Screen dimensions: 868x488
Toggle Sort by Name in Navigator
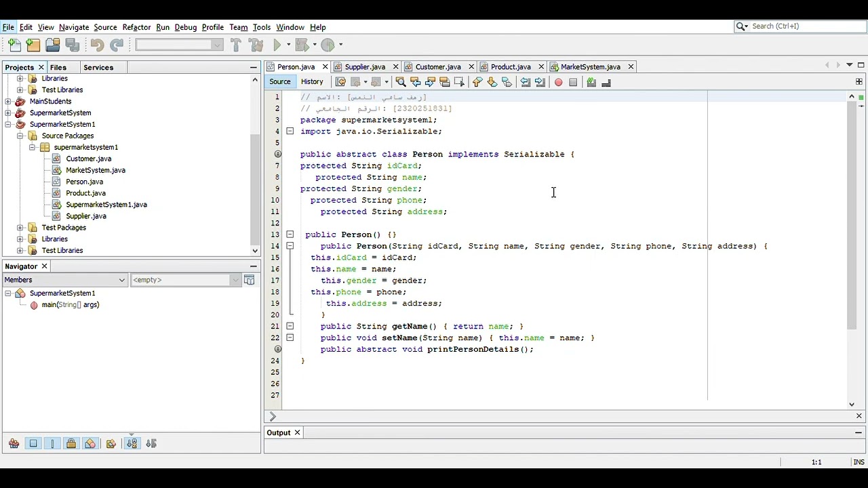click(x=132, y=443)
